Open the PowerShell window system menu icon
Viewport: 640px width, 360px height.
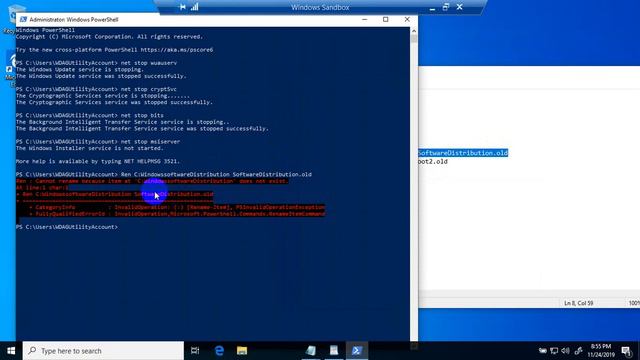(x=23, y=19)
